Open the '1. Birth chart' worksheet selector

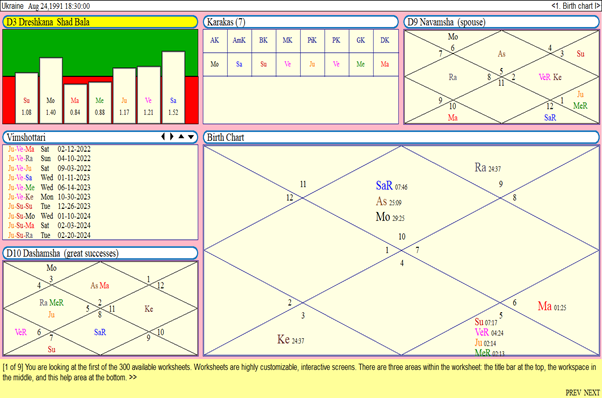coord(575,6)
